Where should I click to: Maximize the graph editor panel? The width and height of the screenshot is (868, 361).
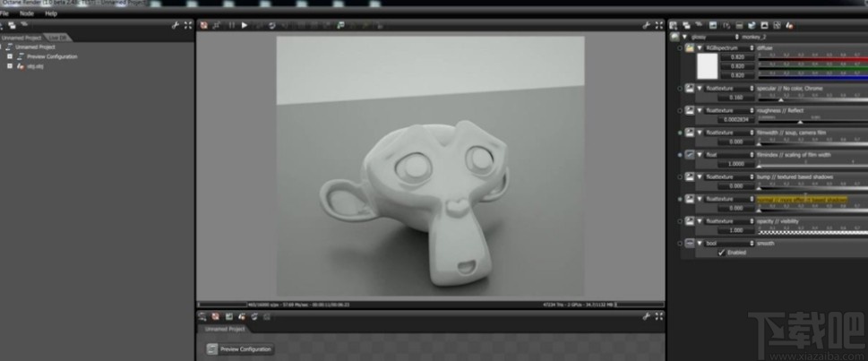658,317
